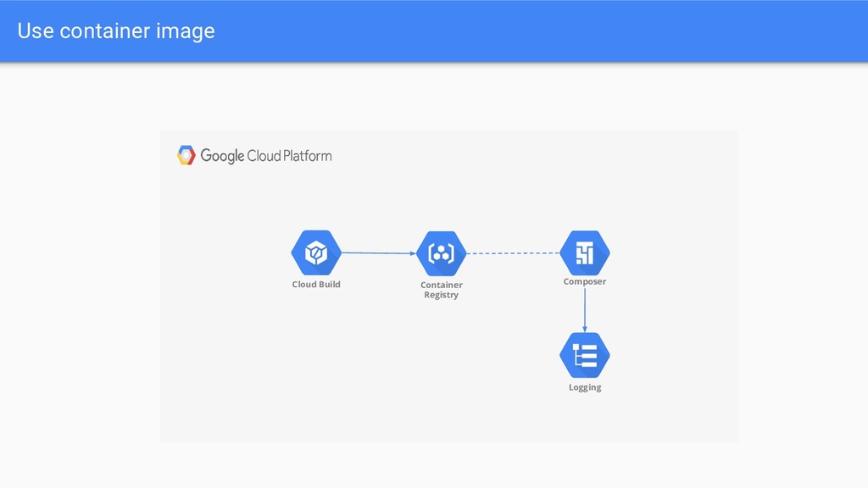868x488 pixels.
Task: Click the 'Google Cloud Platform' wordmark text
Action: [x=266, y=156]
